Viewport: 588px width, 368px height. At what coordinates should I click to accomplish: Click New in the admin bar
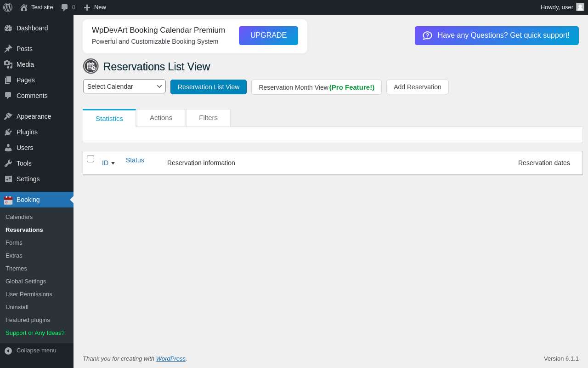point(100,7)
